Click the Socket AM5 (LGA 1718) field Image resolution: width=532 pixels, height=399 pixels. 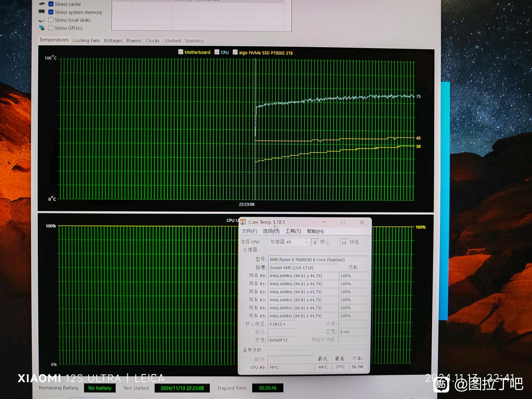click(x=303, y=268)
